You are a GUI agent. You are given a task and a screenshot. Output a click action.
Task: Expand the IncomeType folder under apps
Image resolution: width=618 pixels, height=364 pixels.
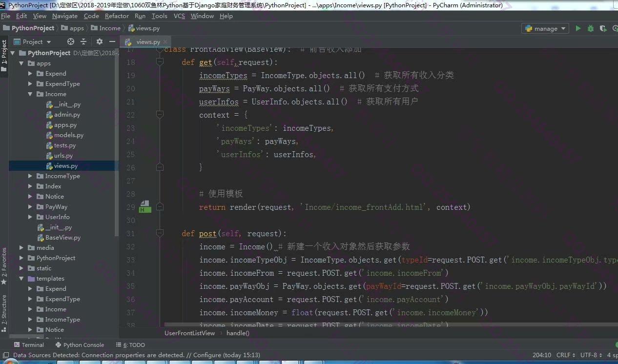[30, 176]
